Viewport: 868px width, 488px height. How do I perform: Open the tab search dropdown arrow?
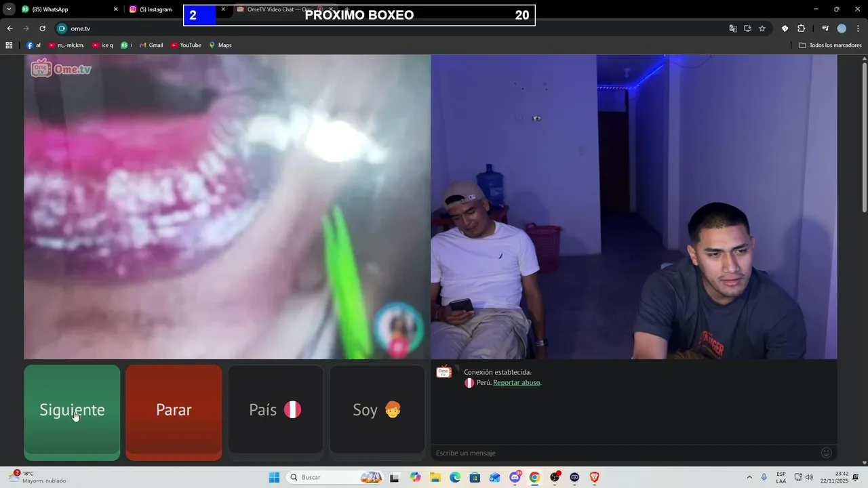click(9, 9)
